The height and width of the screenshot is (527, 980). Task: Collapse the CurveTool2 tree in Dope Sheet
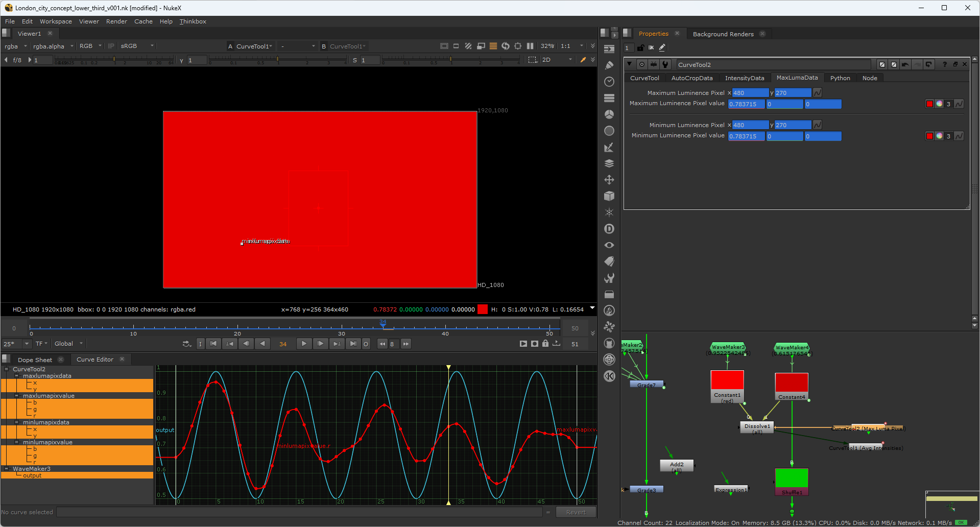tap(7, 369)
